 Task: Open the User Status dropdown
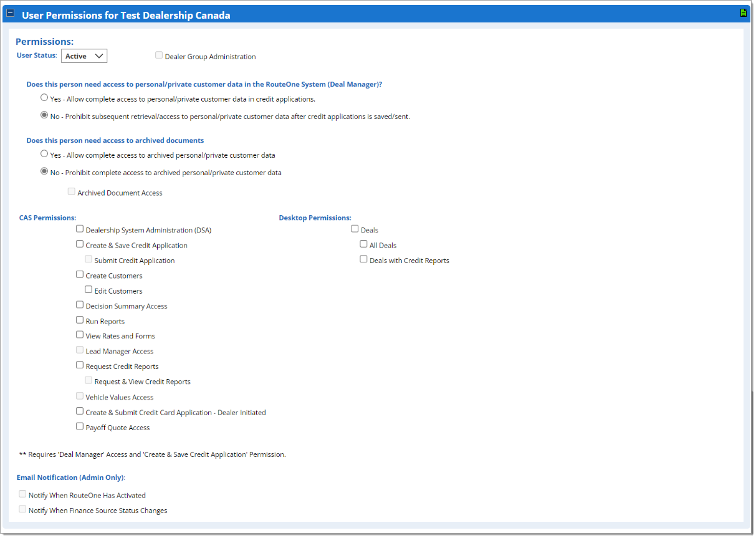coord(84,56)
